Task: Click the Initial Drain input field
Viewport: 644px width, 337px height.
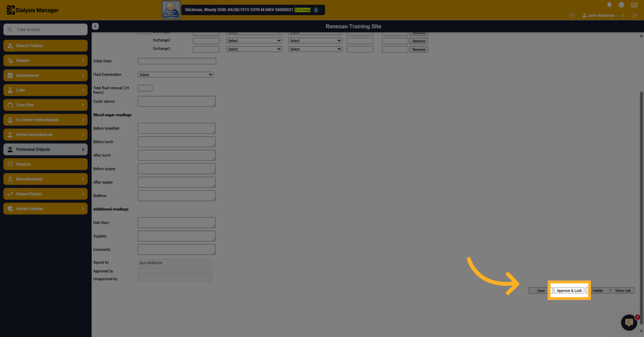Action: 177,61
